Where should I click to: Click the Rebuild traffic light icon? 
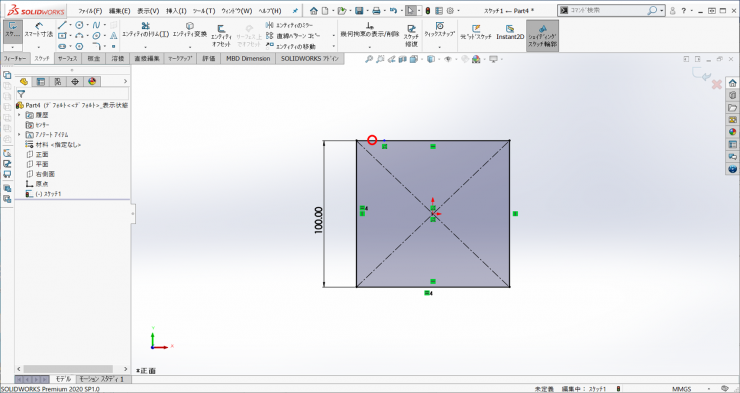click(x=428, y=10)
